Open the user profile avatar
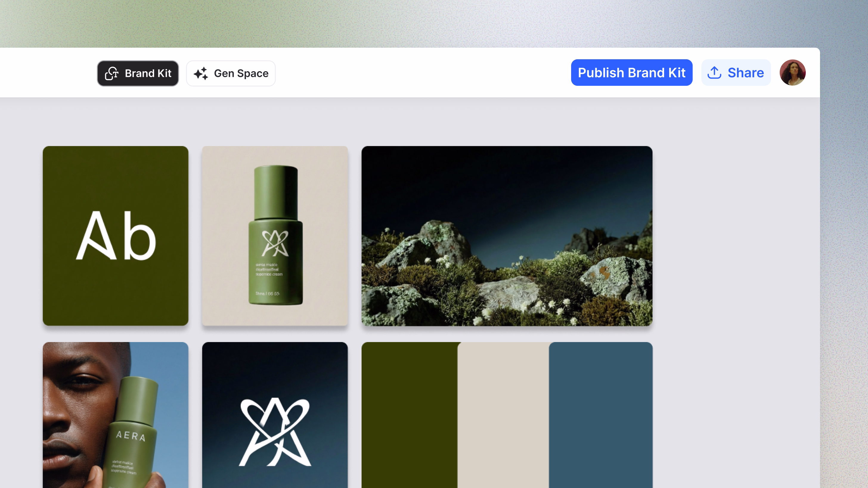Viewport: 868px width, 488px height. coord(792,73)
